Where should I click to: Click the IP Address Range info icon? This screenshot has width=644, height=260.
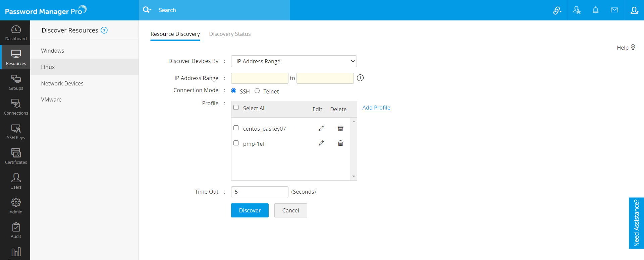[360, 78]
